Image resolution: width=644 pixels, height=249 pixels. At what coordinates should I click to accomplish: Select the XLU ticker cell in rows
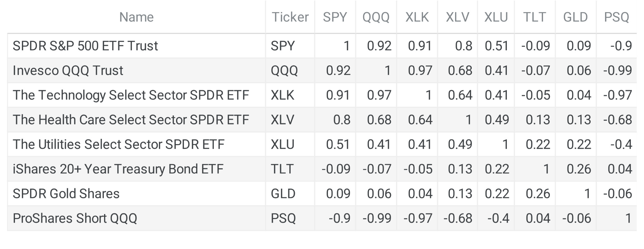pyautogui.click(x=282, y=144)
